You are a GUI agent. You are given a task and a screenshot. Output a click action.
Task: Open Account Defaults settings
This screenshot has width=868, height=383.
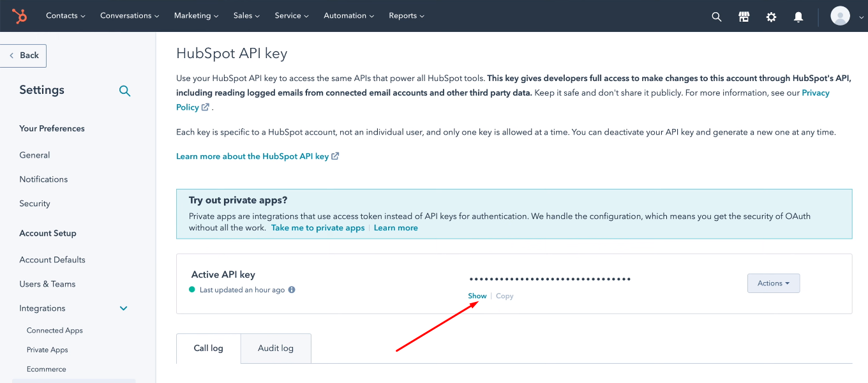pos(52,260)
